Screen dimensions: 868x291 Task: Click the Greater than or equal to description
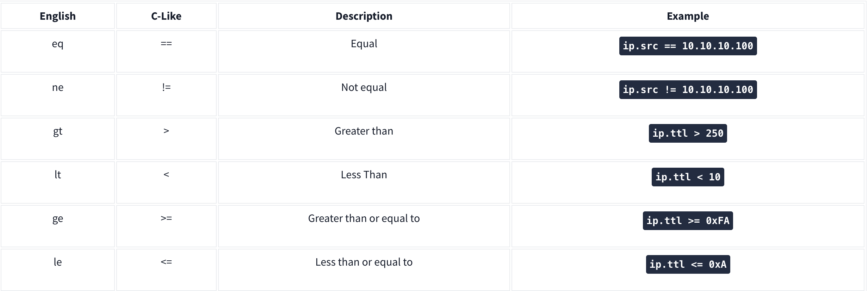(x=364, y=218)
